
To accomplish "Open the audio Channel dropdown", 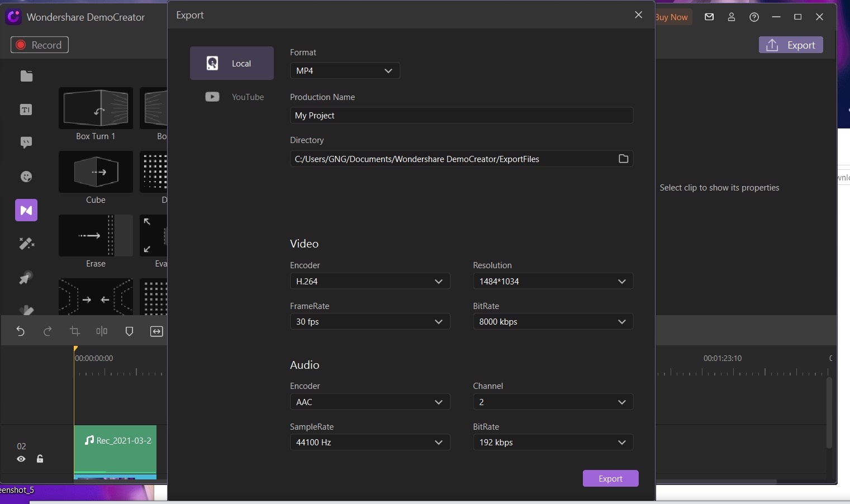I will [x=553, y=402].
